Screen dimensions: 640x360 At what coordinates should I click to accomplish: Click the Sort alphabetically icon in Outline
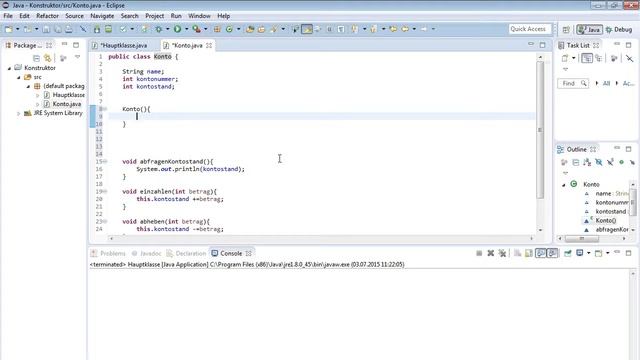(587, 162)
